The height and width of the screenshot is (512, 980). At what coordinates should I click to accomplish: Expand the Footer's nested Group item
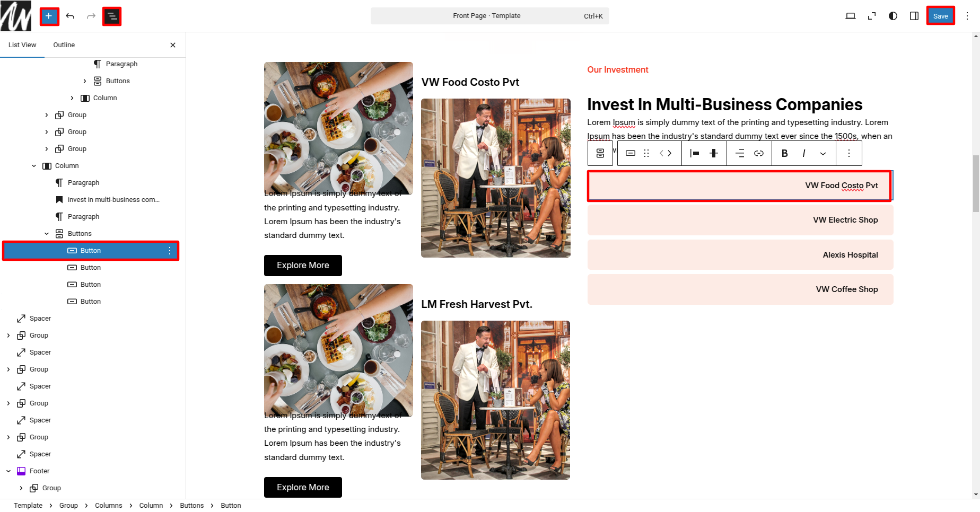(x=21, y=488)
